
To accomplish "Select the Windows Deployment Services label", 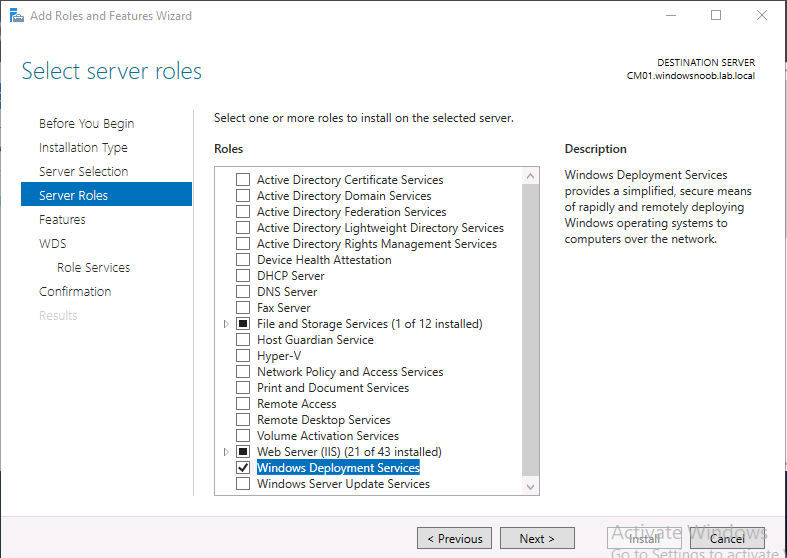I will [338, 468].
